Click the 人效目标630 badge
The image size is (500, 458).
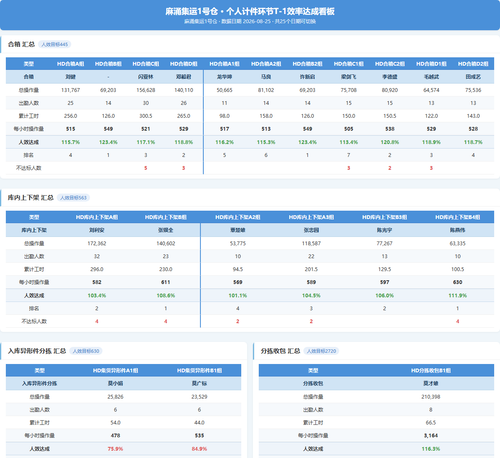click(x=86, y=351)
